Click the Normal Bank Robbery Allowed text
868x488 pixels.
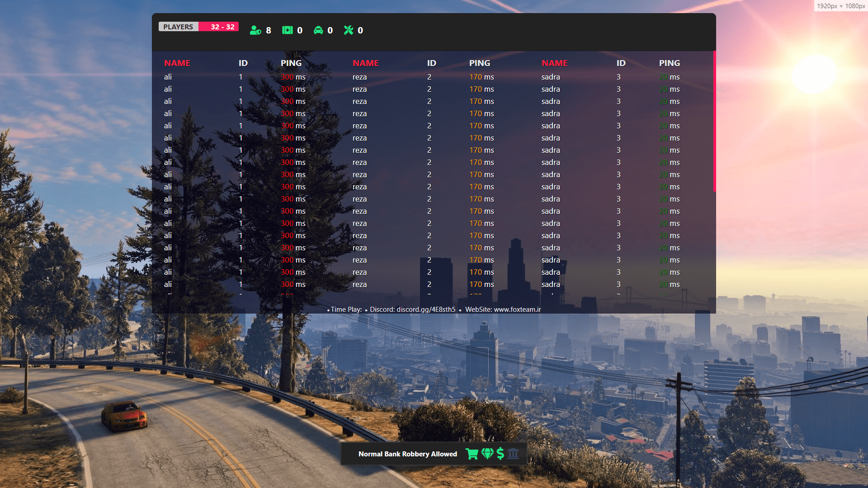tap(408, 454)
